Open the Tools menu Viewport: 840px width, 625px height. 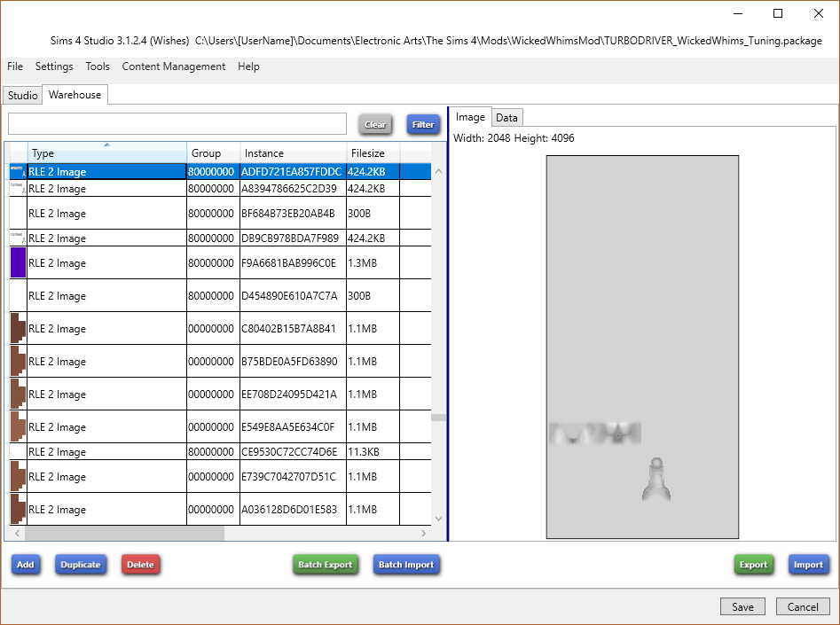pyautogui.click(x=98, y=66)
